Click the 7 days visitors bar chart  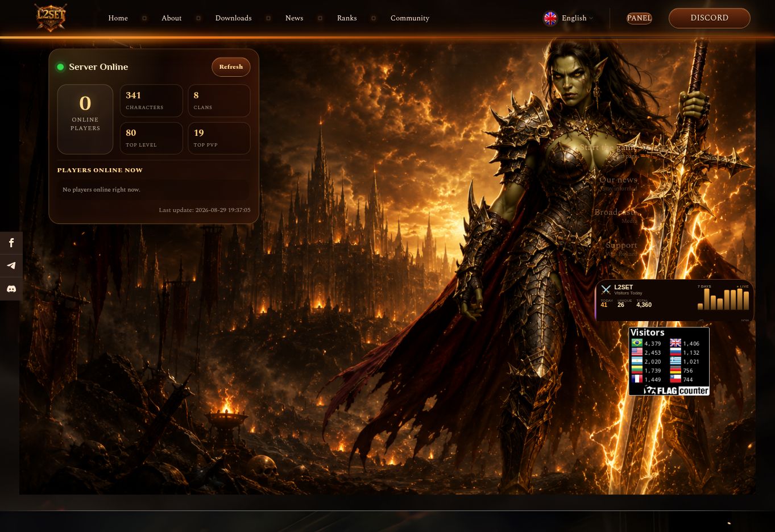pyautogui.click(x=723, y=299)
